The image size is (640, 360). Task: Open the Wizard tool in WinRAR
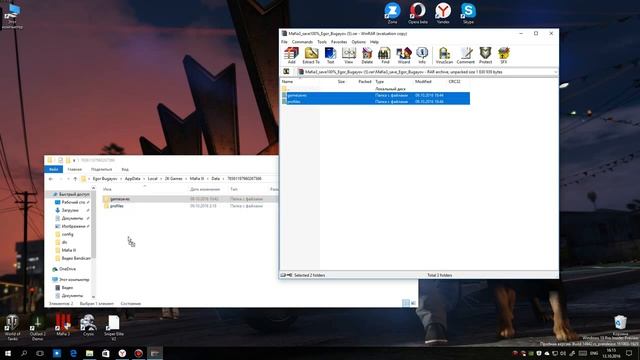[404, 55]
